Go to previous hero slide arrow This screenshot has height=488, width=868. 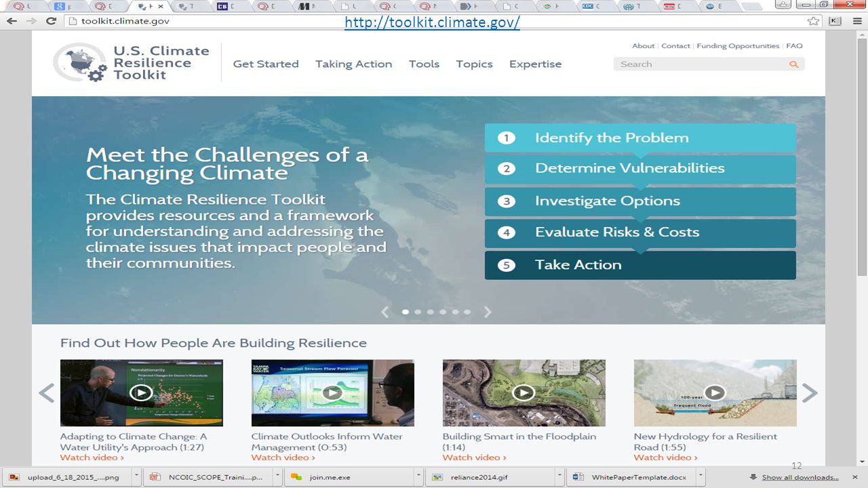click(385, 312)
